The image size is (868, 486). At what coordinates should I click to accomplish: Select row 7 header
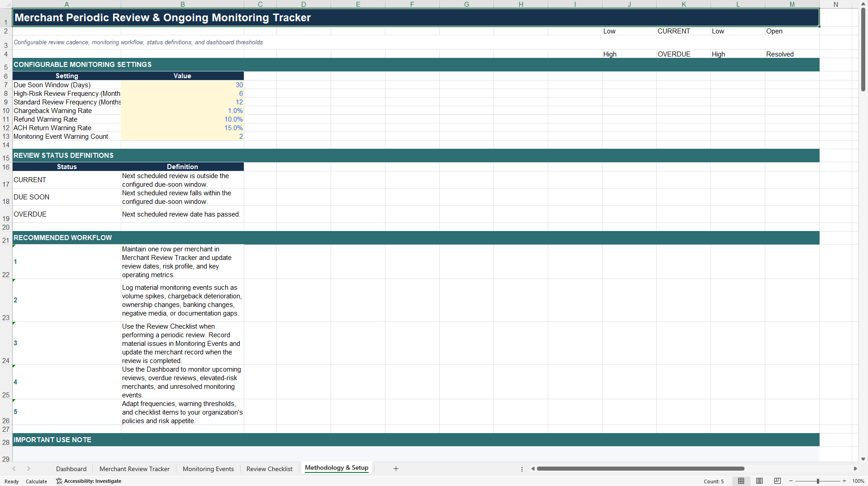click(x=6, y=85)
